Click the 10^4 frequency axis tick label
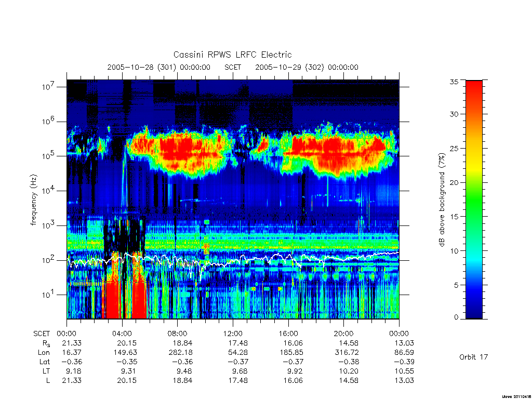Screen dimensions: 532x399 coord(49,191)
